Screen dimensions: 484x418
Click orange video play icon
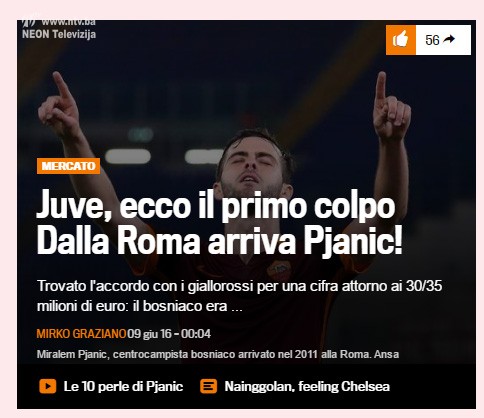pos(48,386)
